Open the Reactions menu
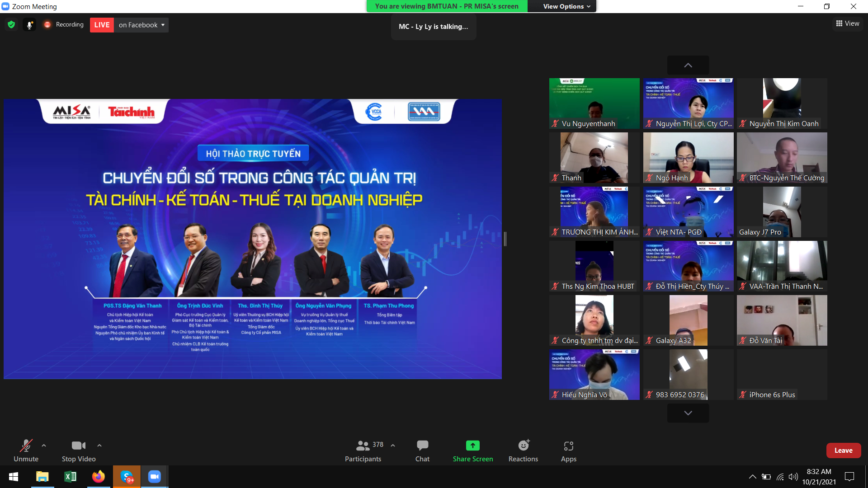This screenshot has width=868, height=488. point(523,451)
